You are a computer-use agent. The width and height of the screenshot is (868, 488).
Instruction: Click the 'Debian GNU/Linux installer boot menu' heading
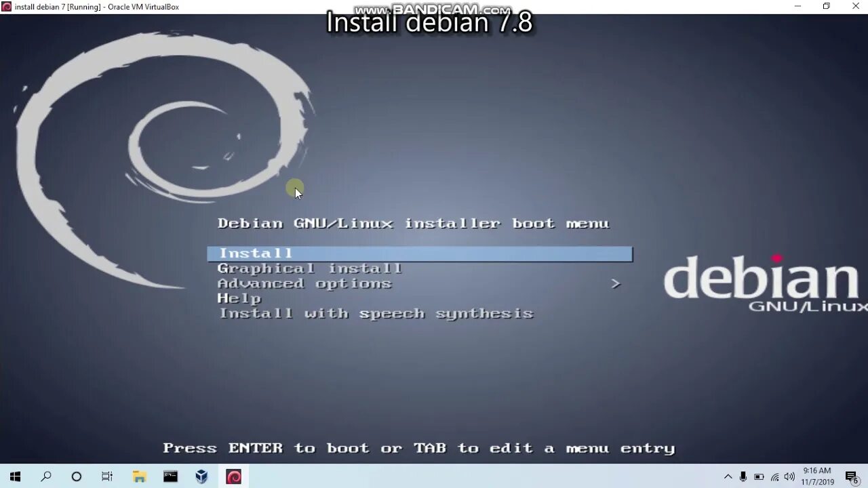414,223
